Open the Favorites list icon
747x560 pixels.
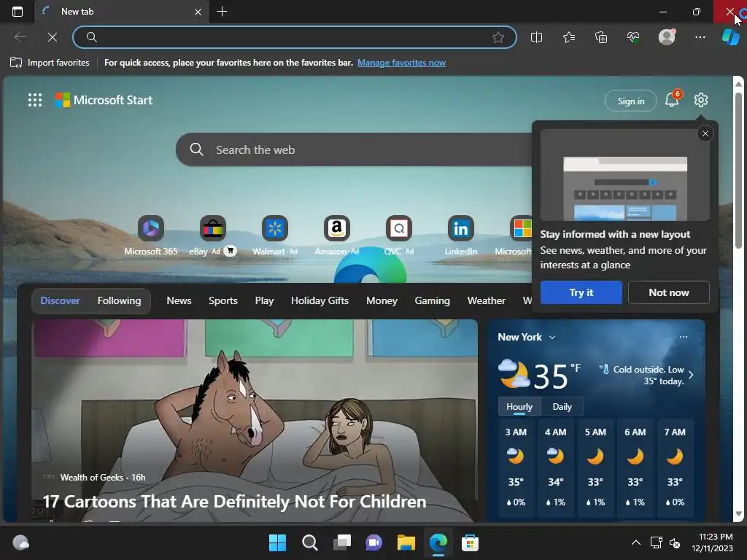569,37
